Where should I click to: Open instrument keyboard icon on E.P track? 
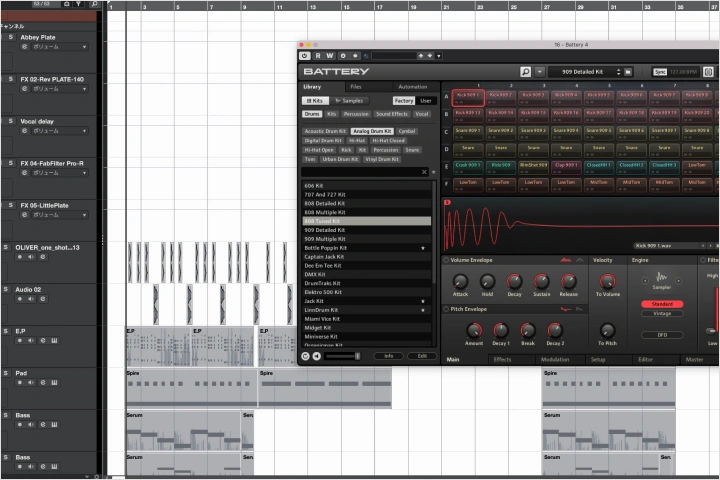pos(54,341)
